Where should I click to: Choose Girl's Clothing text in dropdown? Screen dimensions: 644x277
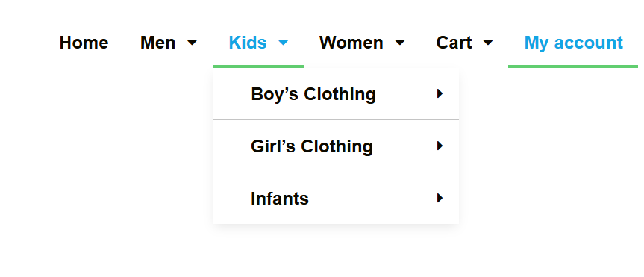click(x=312, y=146)
